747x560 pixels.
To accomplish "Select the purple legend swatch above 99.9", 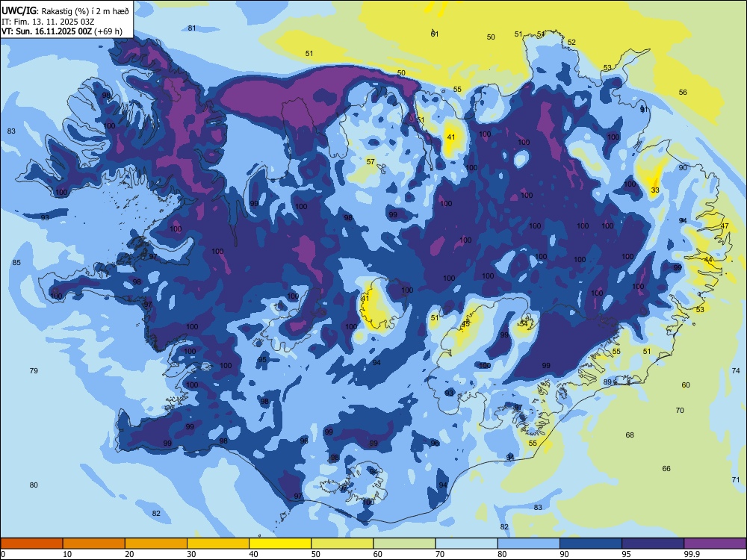I will [x=715, y=544].
